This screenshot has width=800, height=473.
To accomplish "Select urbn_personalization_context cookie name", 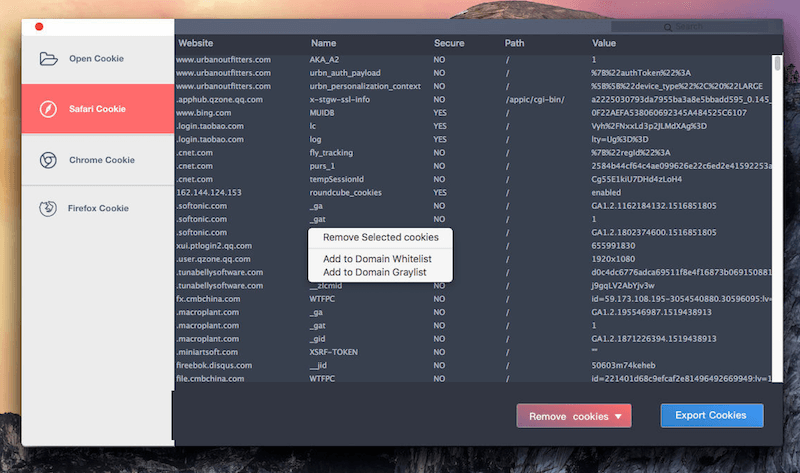I will coord(365,86).
